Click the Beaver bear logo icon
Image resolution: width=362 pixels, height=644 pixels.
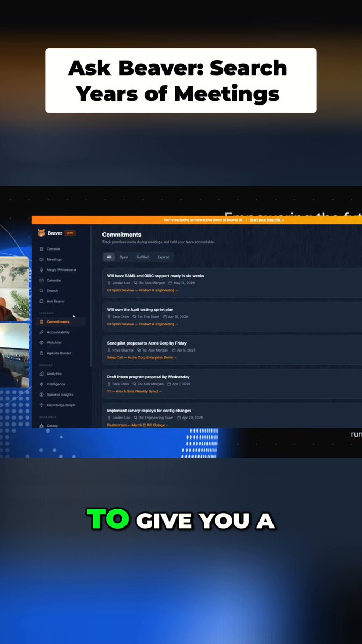click(x=41, y=233)
